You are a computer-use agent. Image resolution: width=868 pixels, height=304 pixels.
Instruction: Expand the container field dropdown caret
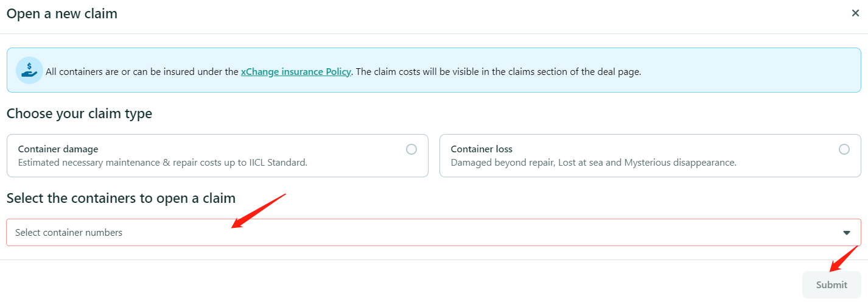click(846, 233)
